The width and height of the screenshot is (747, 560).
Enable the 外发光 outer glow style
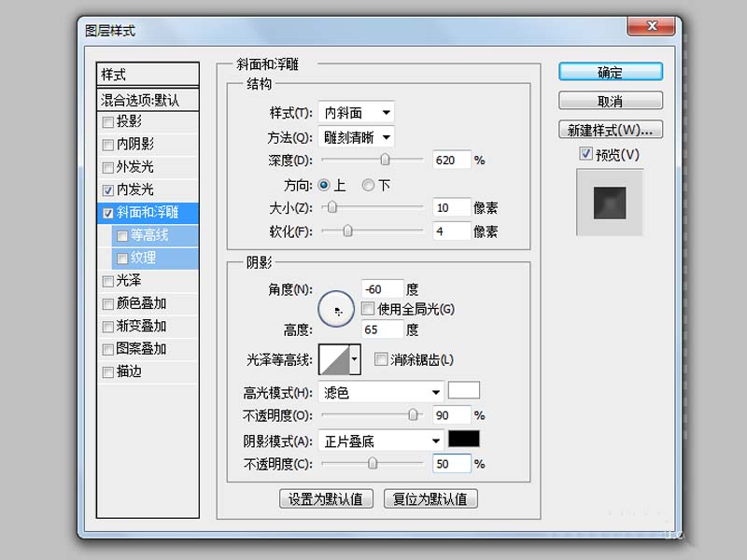tap(109, 167)
